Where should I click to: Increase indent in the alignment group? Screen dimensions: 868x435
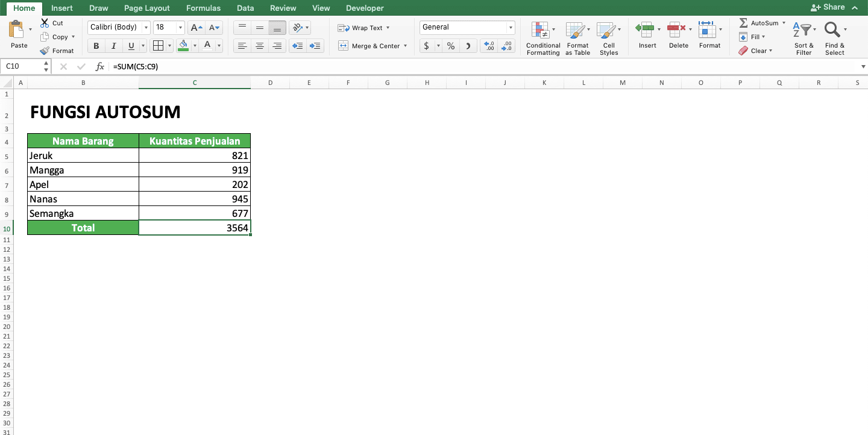[315, 46]
